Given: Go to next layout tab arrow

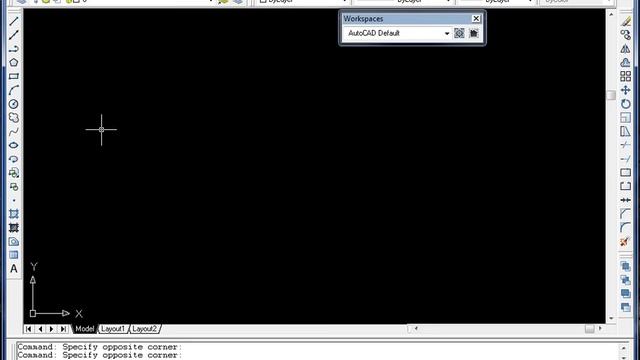Looking at the screenshot, I should (51, 329).
